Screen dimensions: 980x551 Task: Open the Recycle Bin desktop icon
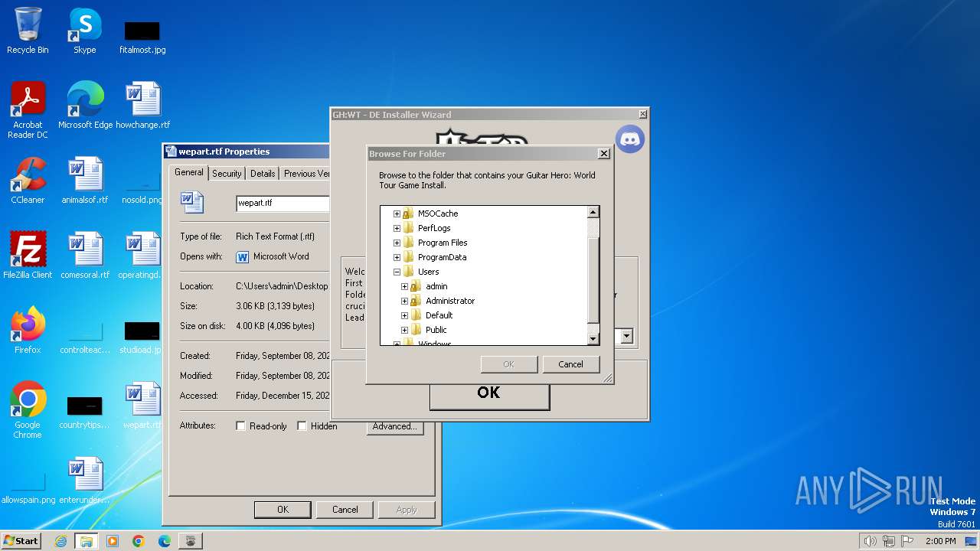(x=28, y=31)
